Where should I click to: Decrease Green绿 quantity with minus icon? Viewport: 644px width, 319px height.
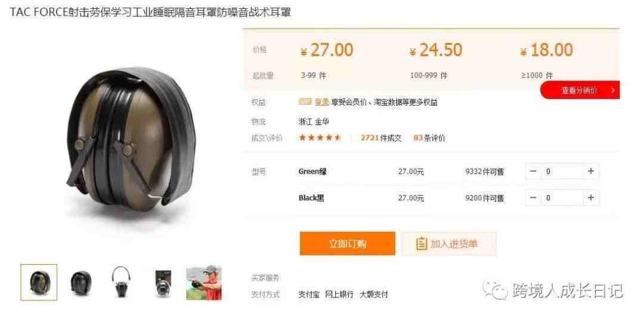click(x=533, y=171)
